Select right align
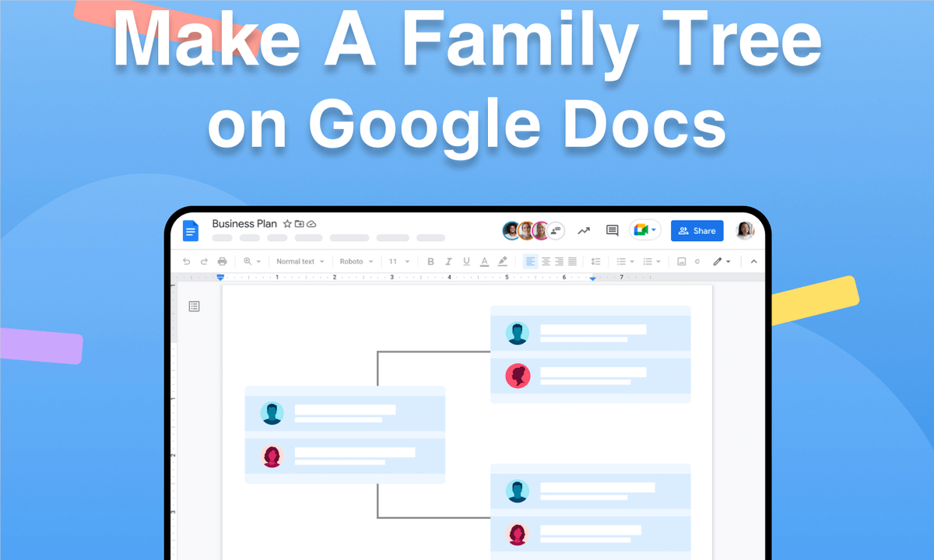Viewport: 934px width, 560px height. point(559,261)
